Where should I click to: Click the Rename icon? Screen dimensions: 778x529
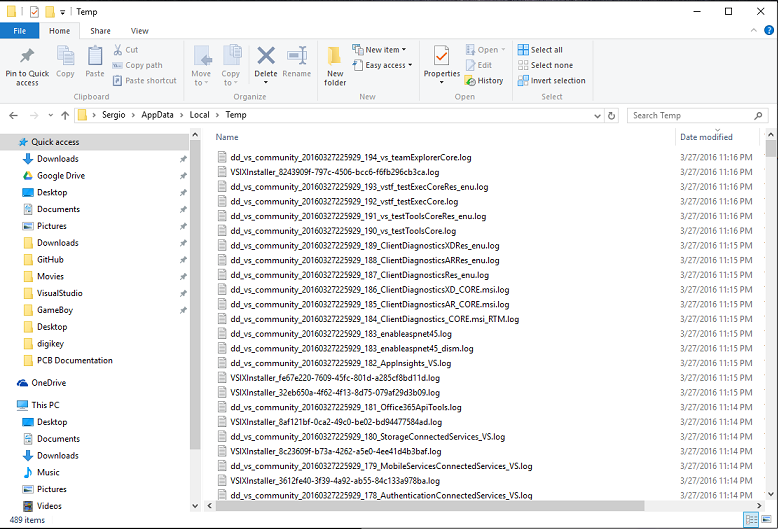pyautogui.click(x=297, y=56)
